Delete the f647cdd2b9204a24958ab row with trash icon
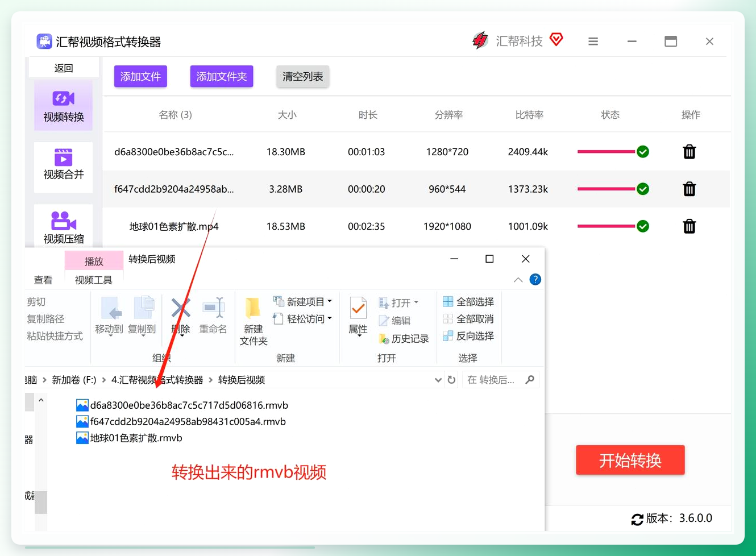This screenshot has height=556, width=756. [689, 189]
